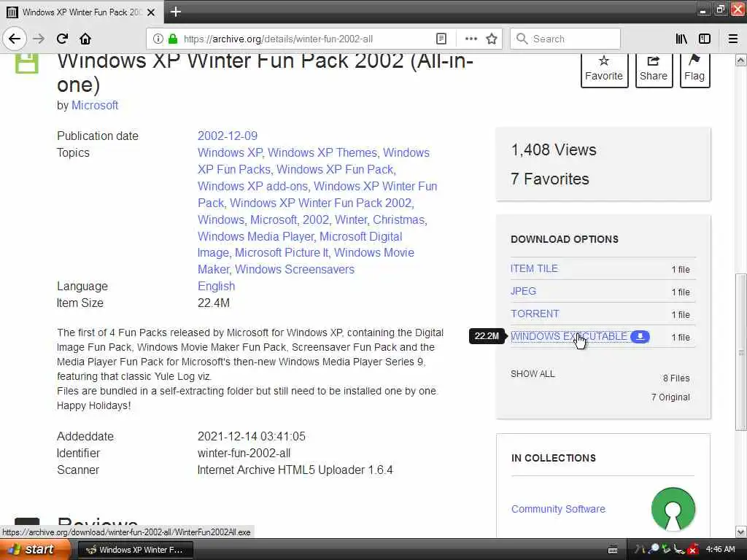This screenshot has height=560, width=747.
Task: Open a new browser tab
Action: point(175,12)
